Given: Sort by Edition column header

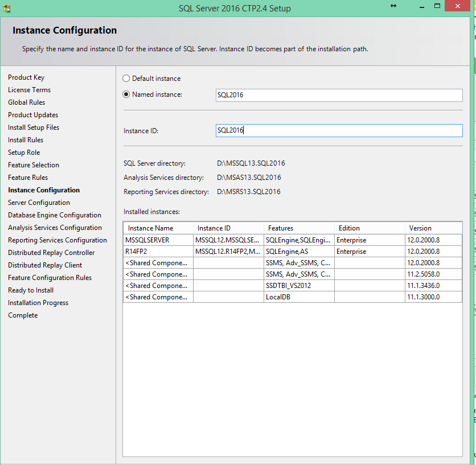Looking at the screenshot, I should [370, 228].
